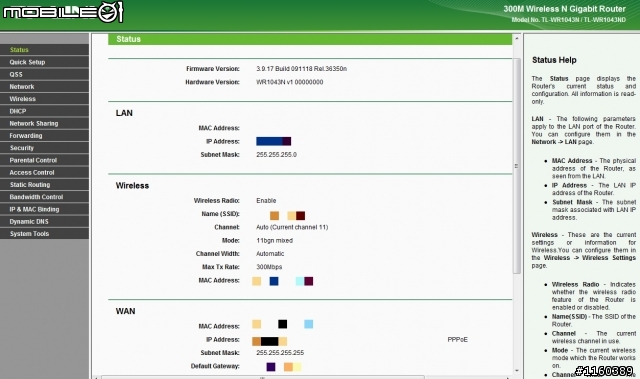The width and height of the screenshot is (640, 379).
Task: Click the WAN section heading
Action: (125, 311)
